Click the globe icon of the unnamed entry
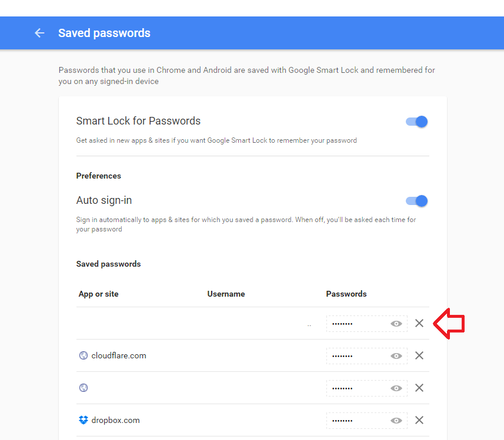This screenshot has height=440, width=504. pos(84,388)
